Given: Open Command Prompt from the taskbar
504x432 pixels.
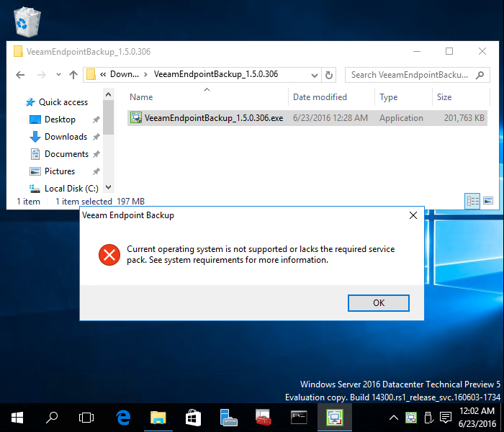Looking at the screenshot, I should tap(299, 418).
